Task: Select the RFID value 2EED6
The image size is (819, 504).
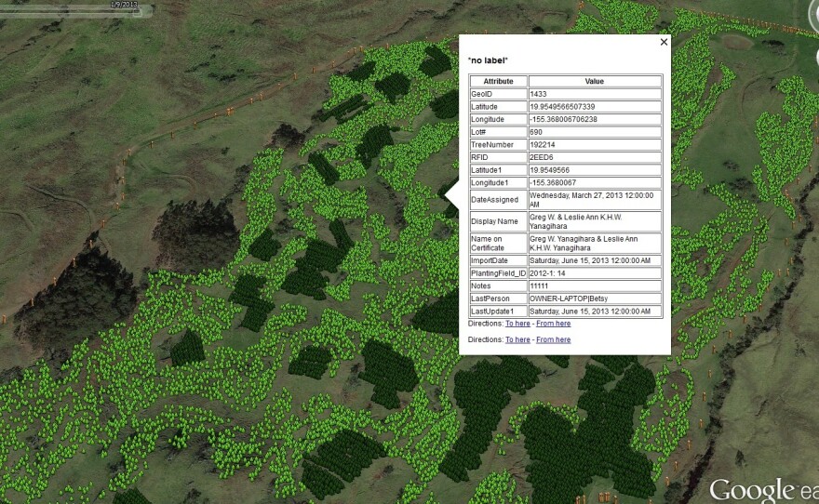Action: tap(540, 157)
